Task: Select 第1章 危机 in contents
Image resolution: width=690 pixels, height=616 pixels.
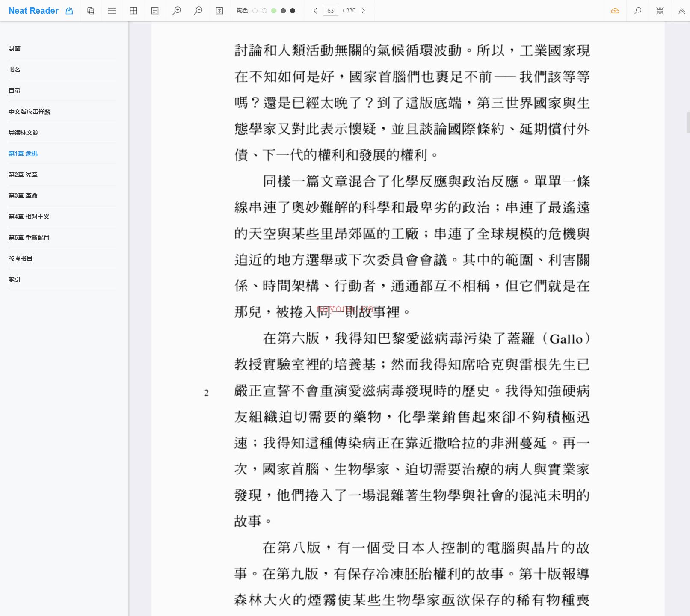Action: (62, 154)
